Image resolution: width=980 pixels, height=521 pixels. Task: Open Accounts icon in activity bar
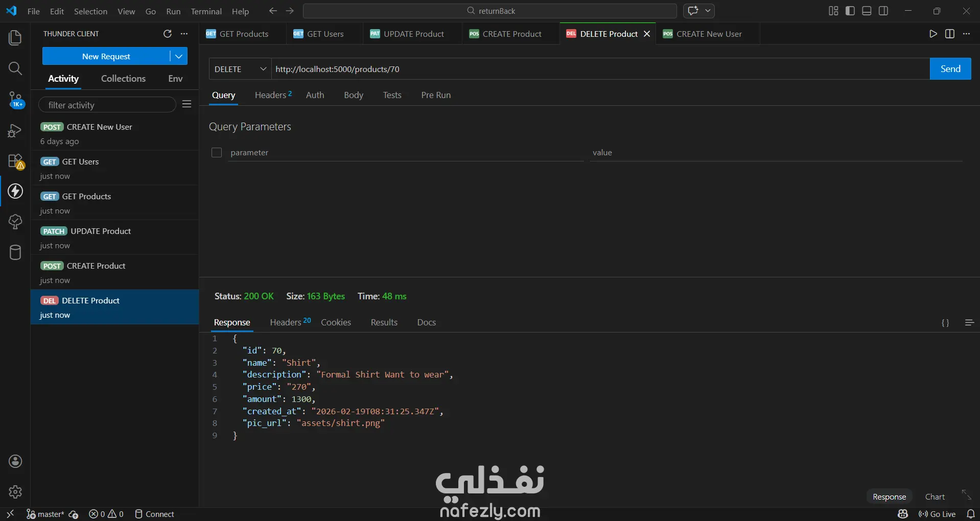point(15,461)
